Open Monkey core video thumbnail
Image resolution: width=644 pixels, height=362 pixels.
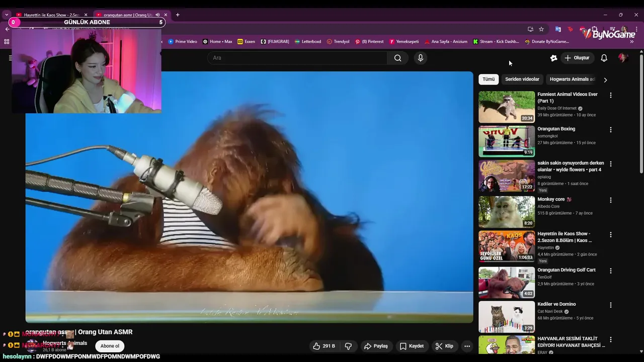click(x=507, y=211)
